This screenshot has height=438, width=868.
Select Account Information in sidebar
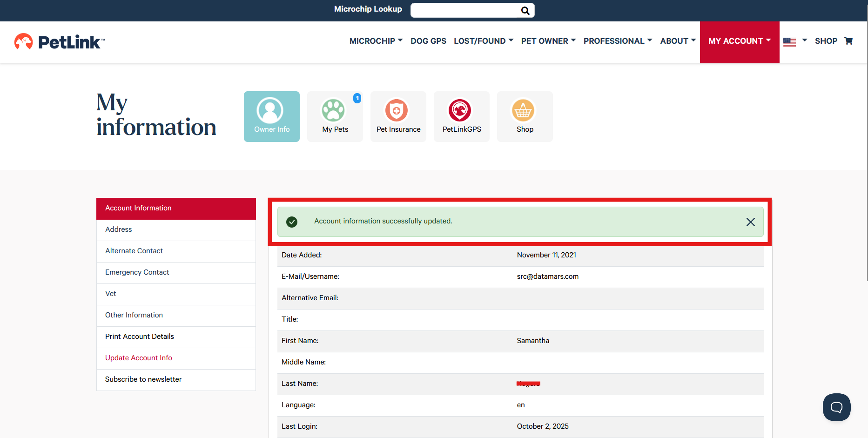click(176, 209)
